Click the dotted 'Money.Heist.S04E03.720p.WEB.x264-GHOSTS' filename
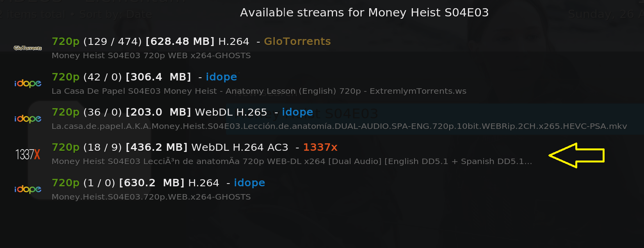The image size is (644, 248). point(151,197)
